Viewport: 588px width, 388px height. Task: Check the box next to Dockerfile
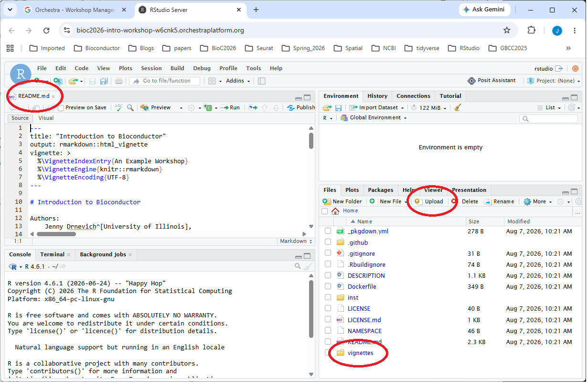[x=328, y=286]
